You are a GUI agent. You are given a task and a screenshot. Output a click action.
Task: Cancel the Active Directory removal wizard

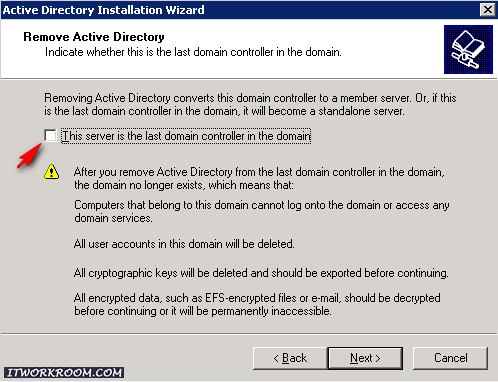tap(450, 358)
